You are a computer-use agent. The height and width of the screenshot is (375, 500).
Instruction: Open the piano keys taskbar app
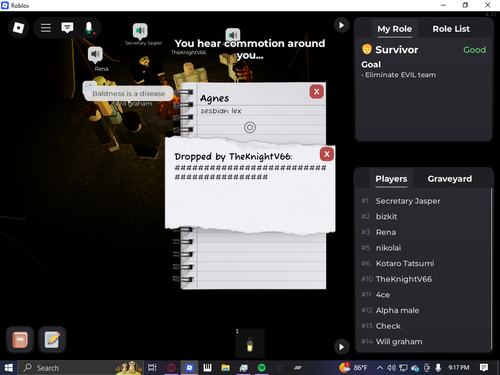click(207, 368)
